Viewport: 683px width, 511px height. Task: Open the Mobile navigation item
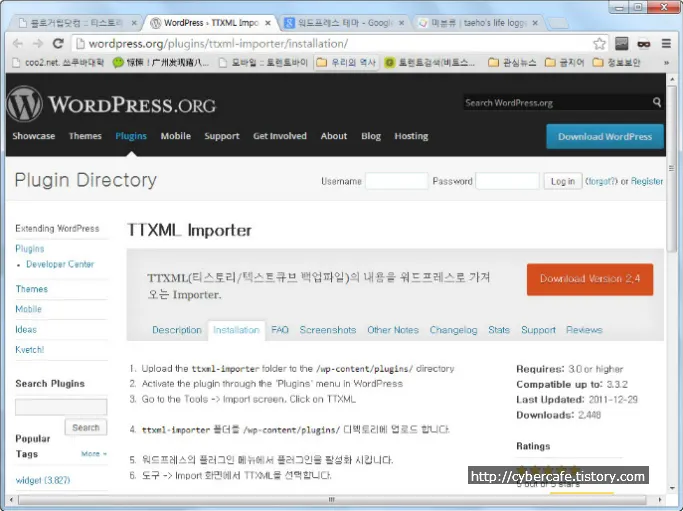(x=176, y=136)
